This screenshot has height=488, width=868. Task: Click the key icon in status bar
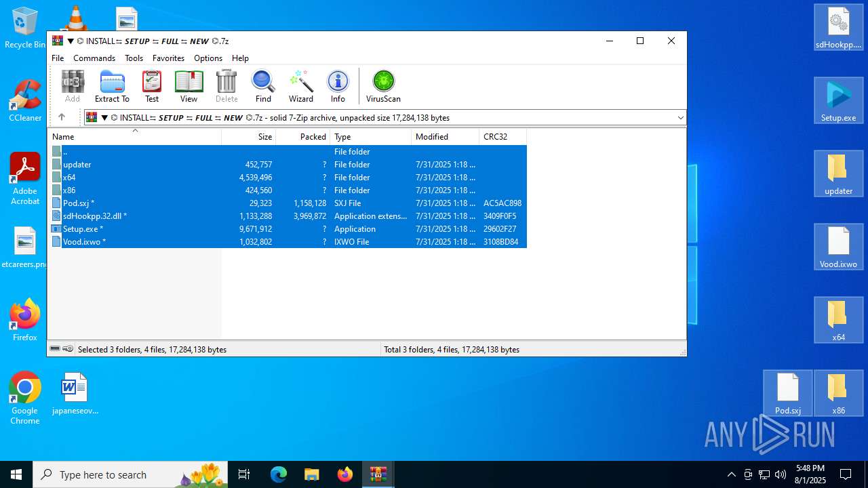click(68, 349)
